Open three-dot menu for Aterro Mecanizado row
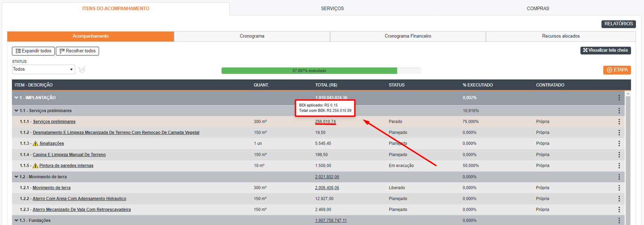The height and width of the screenshot is (225, 644). click(x=619, y=210)
